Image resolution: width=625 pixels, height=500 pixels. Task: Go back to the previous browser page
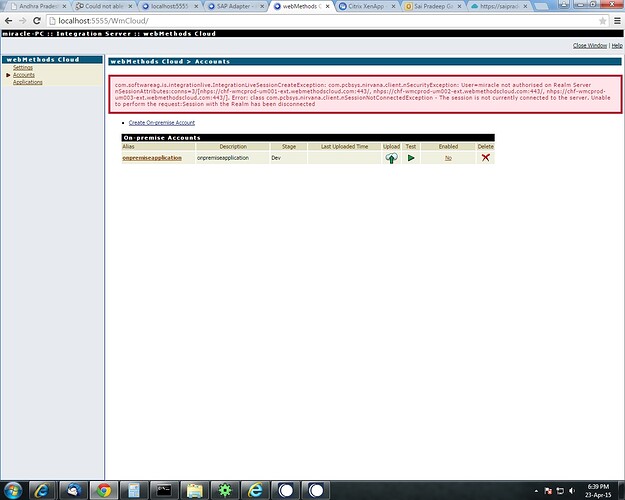[x=8, y=20]
